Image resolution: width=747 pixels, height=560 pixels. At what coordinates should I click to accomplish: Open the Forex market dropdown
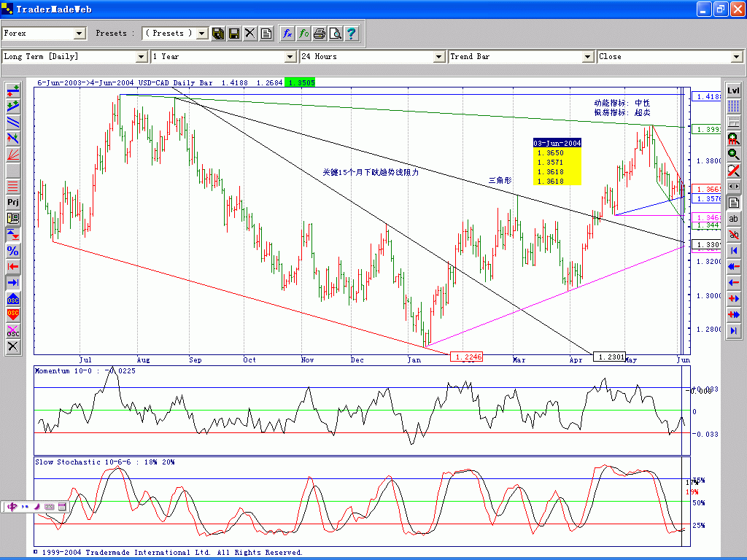(x=80, y=34)
